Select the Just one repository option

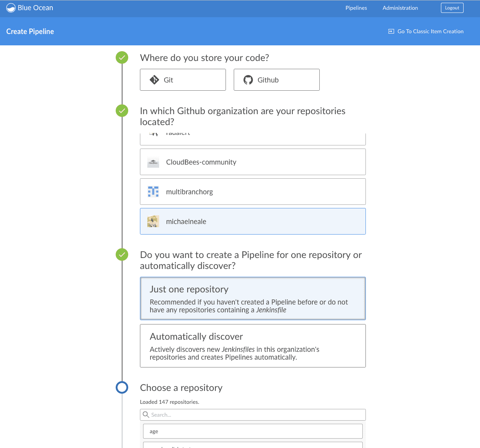[253, 298]
